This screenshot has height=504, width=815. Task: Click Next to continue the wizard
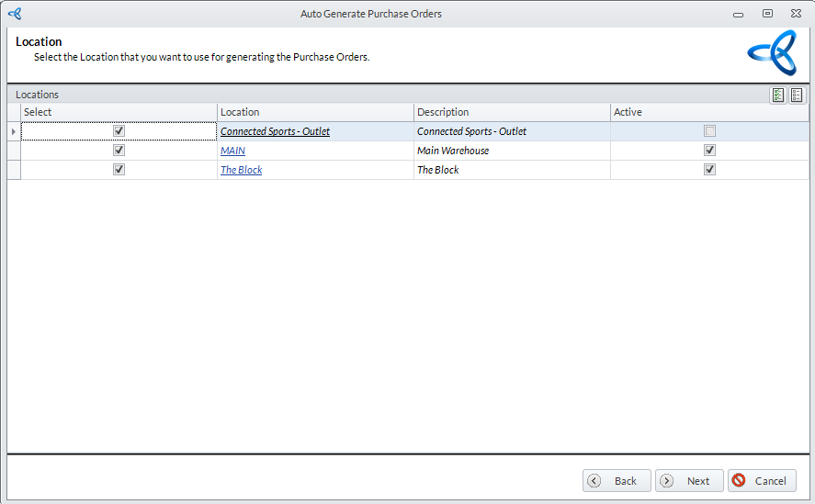pos(689,481)
